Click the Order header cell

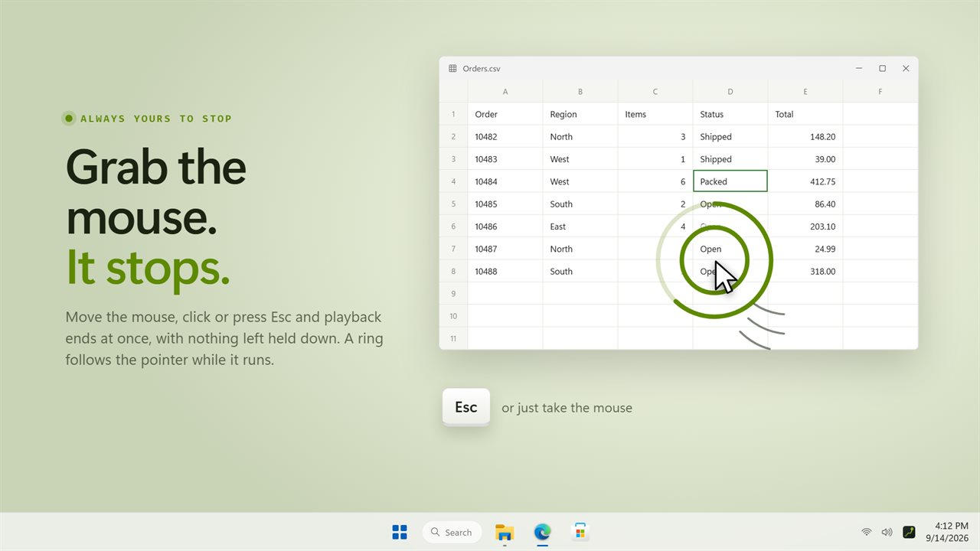(x=505, y=114)
